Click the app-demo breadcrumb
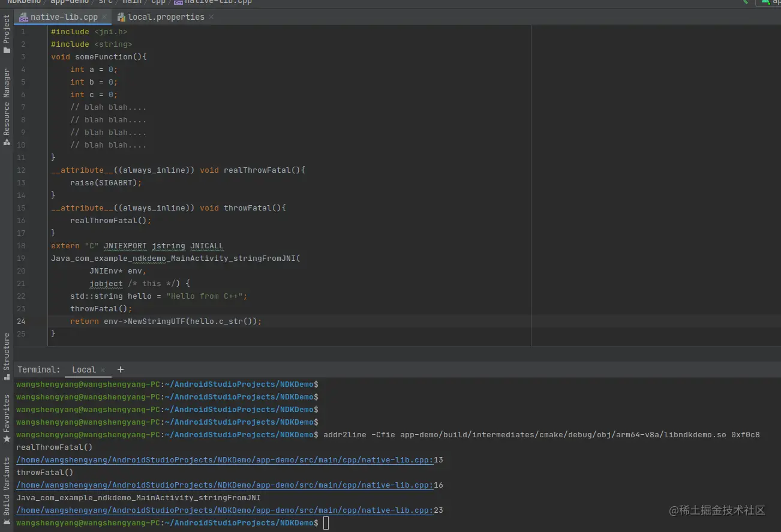781x532 pixels. tap(69, 2)
